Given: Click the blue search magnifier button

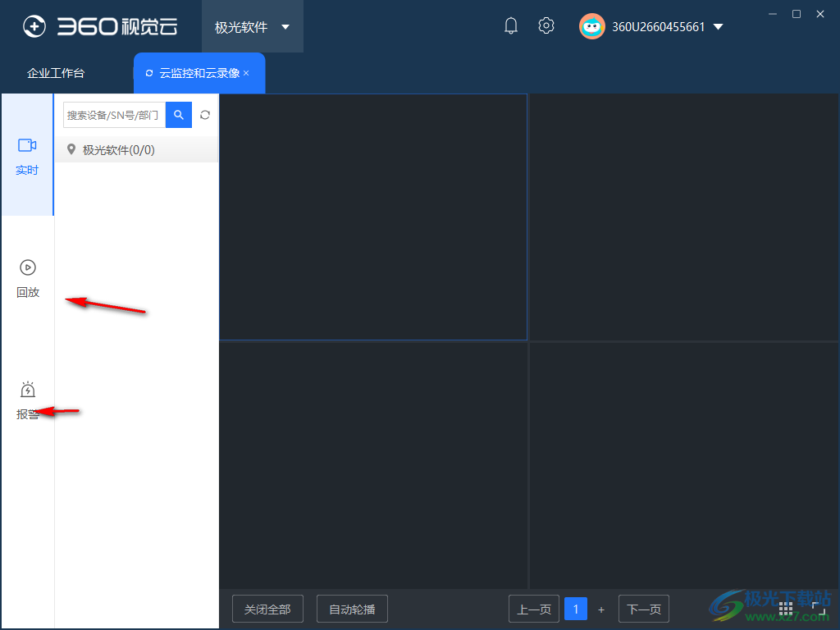Looking at the screenshot, I should coord(179,115).
